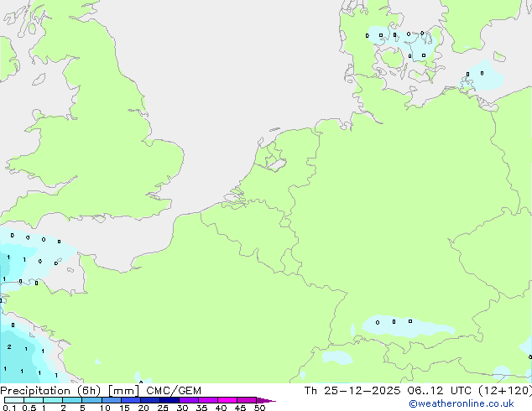Click the precipitation patch over the Danish islands
This screenshot has width=532, height=411.
tap(404, 43)
